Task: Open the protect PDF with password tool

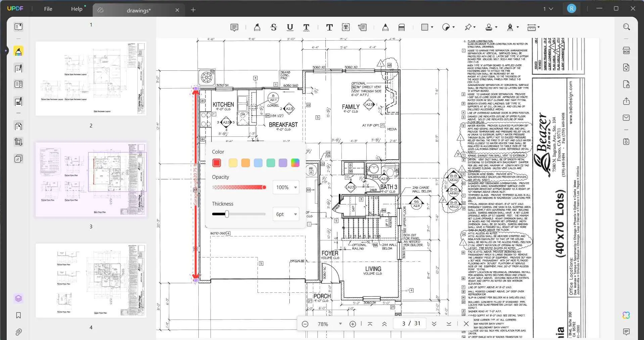Action: [x=626, y=84]
